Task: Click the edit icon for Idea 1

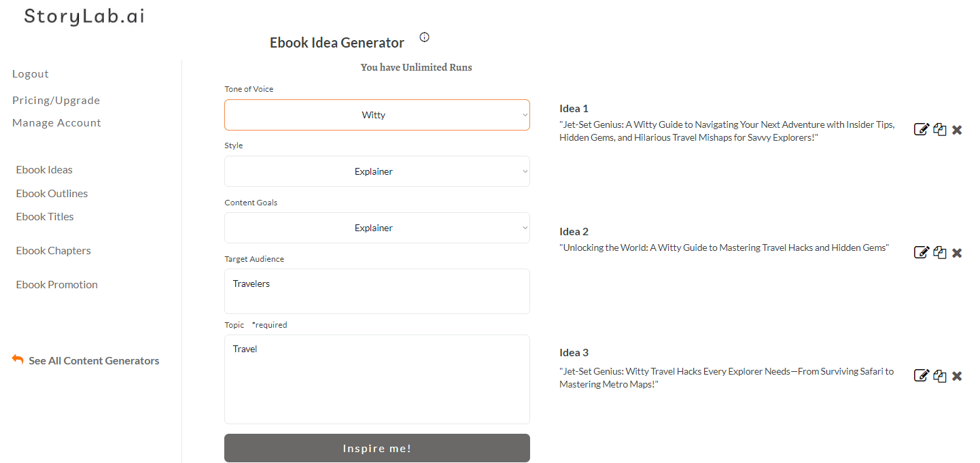Action: pos(922,128)
